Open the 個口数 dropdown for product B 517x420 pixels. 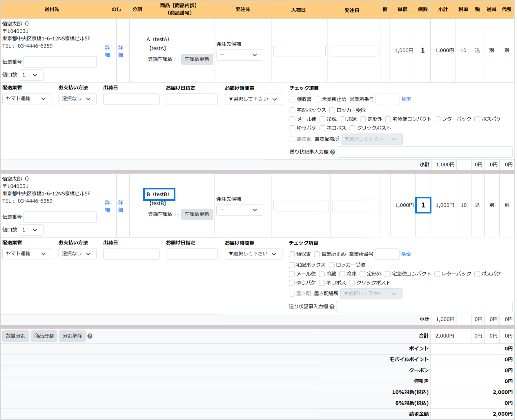coord(31,230)
